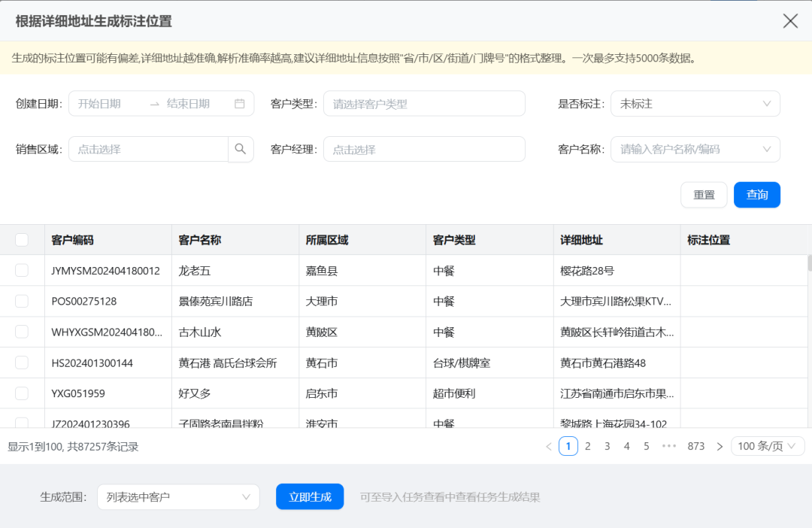Click the calendar icon beside 结束日期

tap(238, 103)
